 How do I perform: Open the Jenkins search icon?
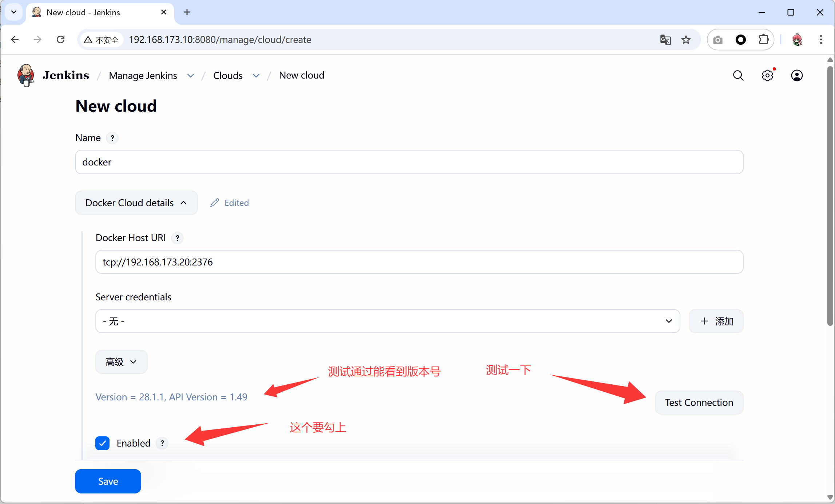[738, 76]
